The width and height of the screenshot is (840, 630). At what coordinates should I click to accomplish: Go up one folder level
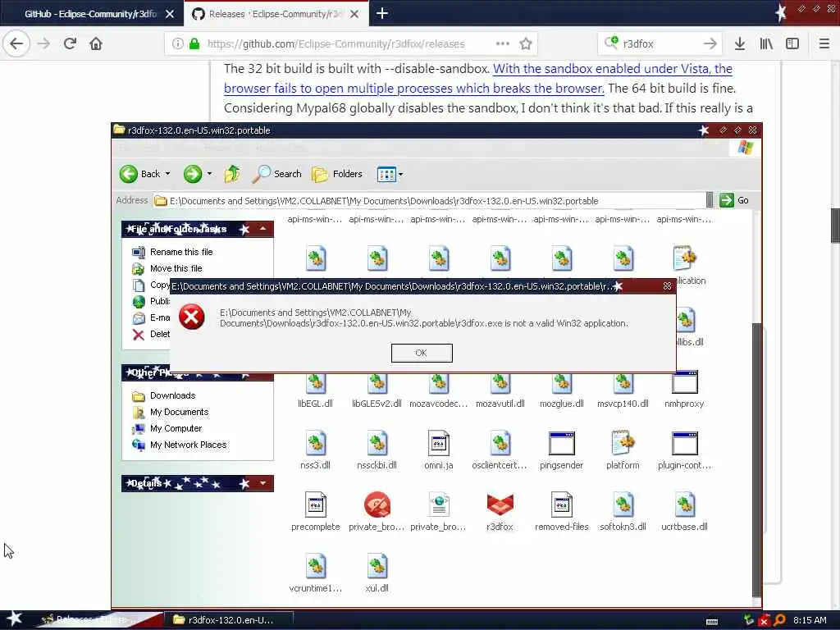232,174
